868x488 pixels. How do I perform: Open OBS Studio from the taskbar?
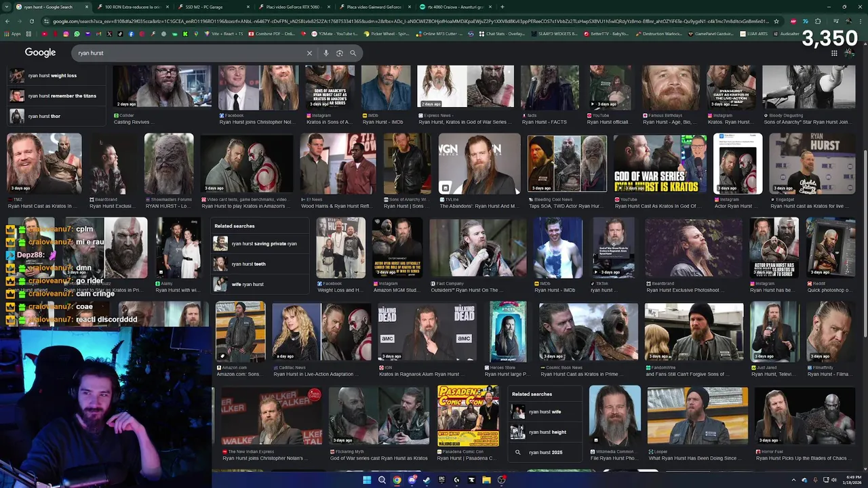coord(501,480)
